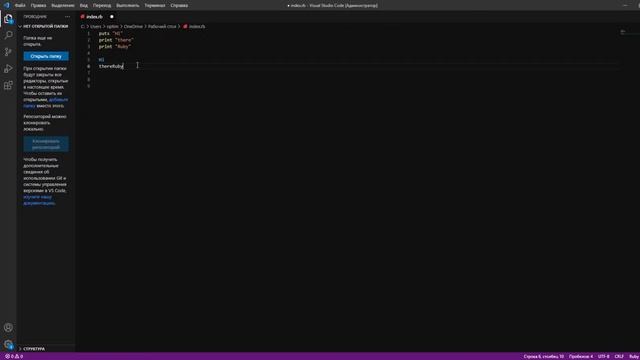640x360 pixels.
Task: Click 'Рабочий стол' in the breadcrumb
Action: click(x=162, y=27)
